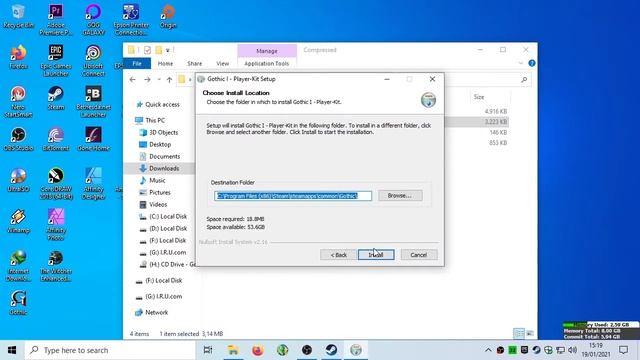
Task: Switch Explorer to details view icon
Action: (x=519, y=333)
